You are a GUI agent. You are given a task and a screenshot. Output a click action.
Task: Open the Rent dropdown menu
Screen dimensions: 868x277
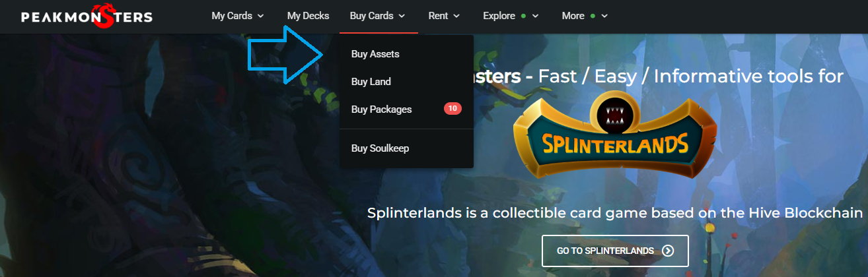pos(444,16)
